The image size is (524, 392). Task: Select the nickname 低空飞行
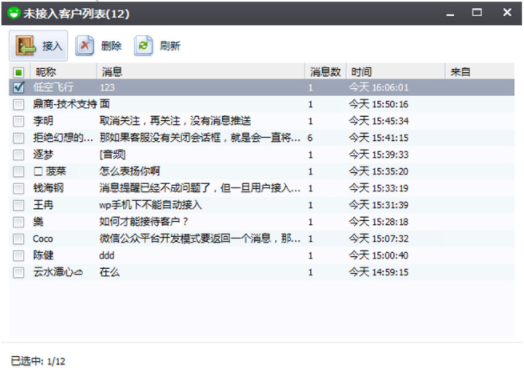coord(53,88)
